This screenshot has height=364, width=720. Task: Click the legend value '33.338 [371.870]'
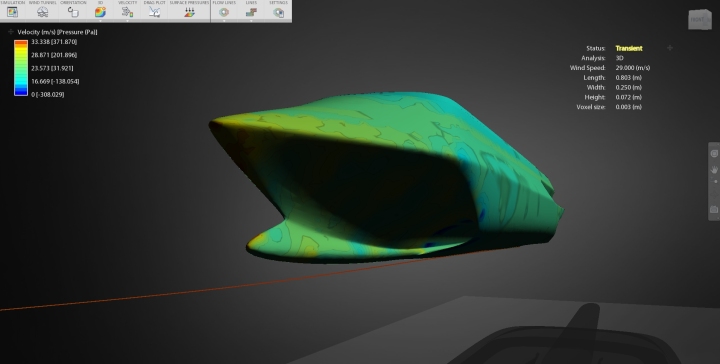click(54, 42)
